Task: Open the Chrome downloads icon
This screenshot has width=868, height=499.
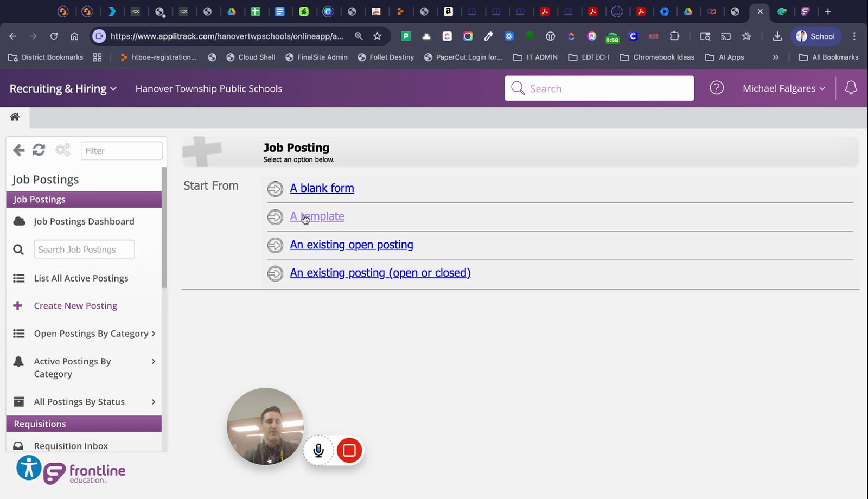Action: (777, 36)
